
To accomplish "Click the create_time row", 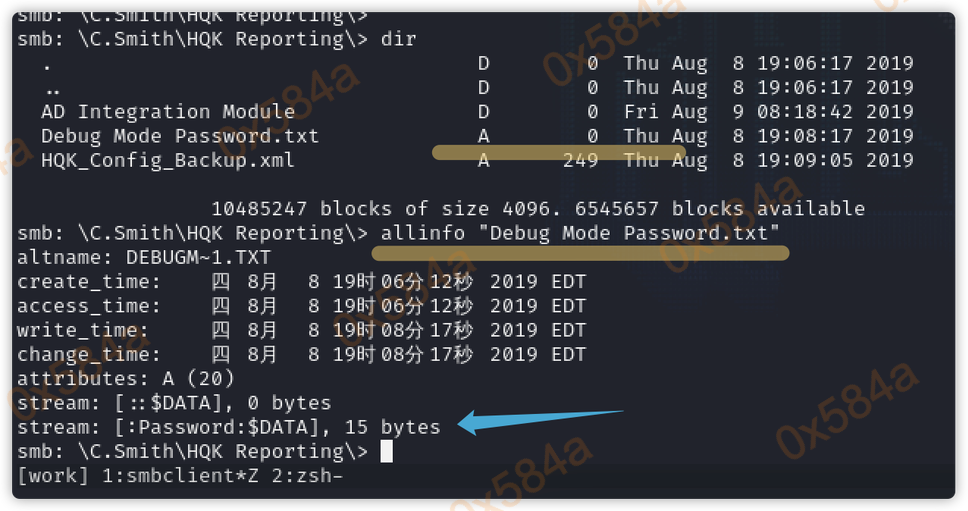I will 300,282.
